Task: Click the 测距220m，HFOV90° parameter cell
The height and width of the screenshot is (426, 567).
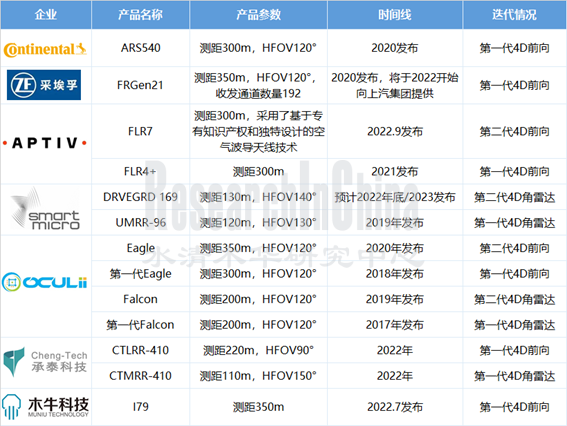Action: pyautogui.click(x=258, y=350)
